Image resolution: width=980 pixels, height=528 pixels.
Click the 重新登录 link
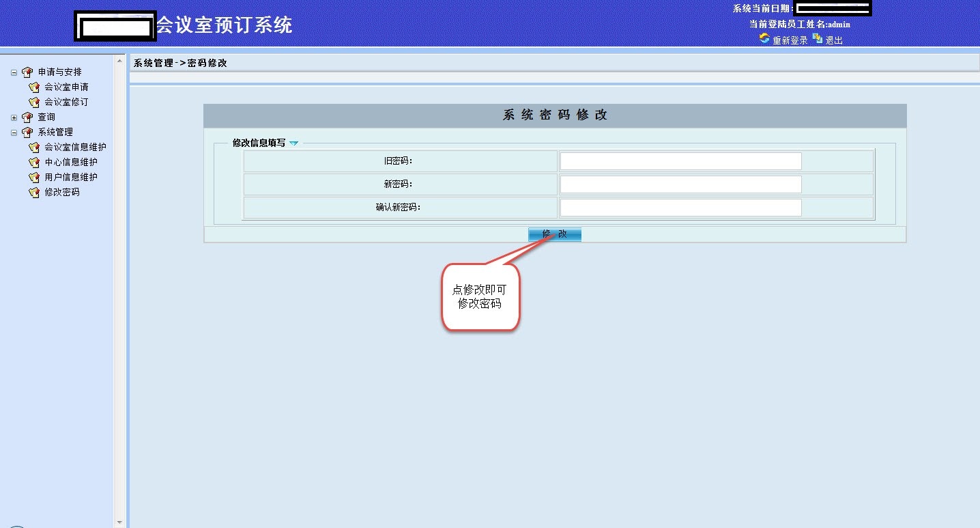(x=790, y=40)
